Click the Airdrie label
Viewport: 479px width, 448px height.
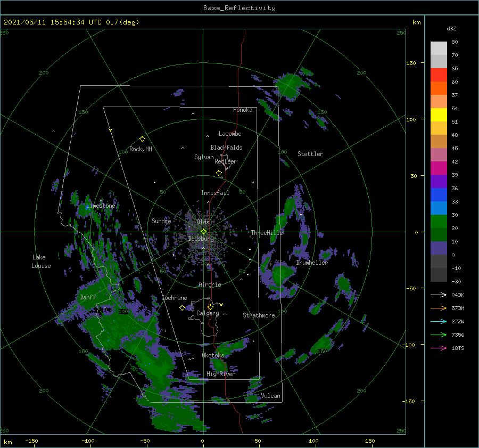[x=210, y=284]
